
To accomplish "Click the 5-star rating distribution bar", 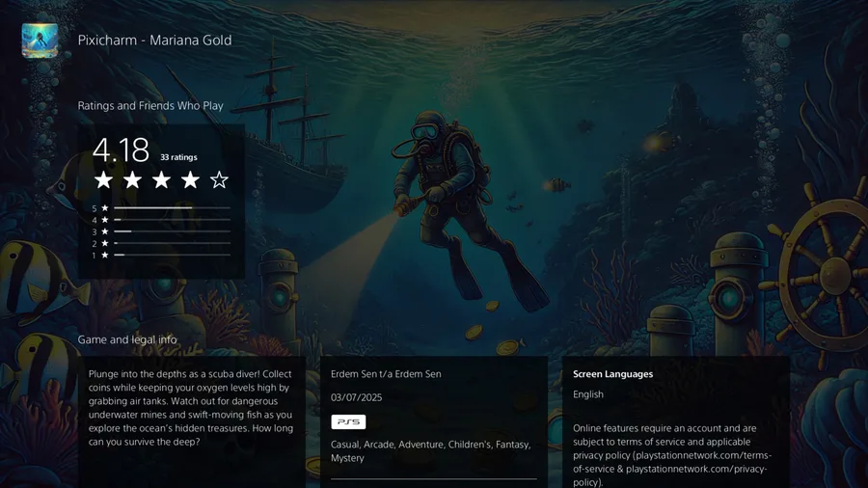I will [x=173, y=208].
